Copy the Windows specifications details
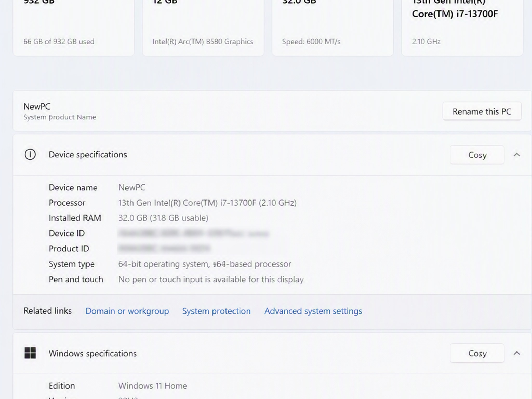532x399 pixels. pos(477,353)
